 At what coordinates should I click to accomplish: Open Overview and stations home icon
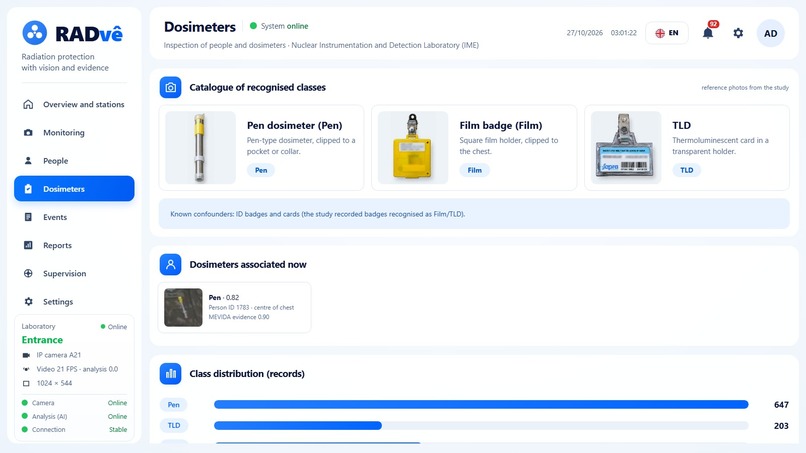tap(28, 104)
